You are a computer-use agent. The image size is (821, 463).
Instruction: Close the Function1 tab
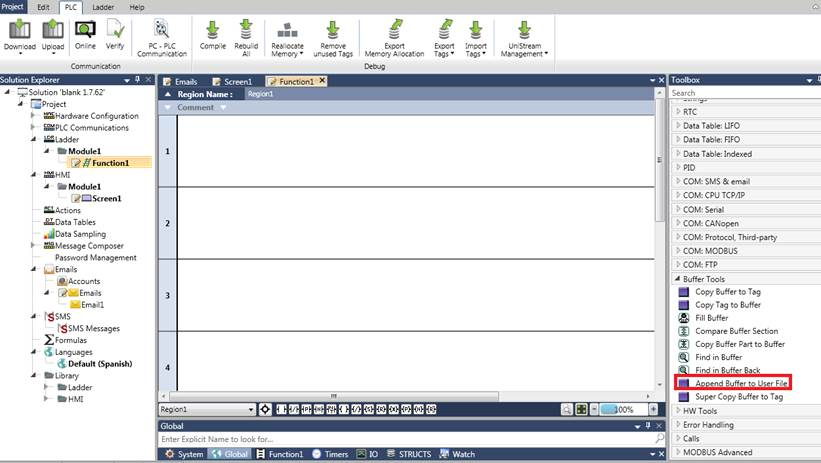click(x=323, y=81)
